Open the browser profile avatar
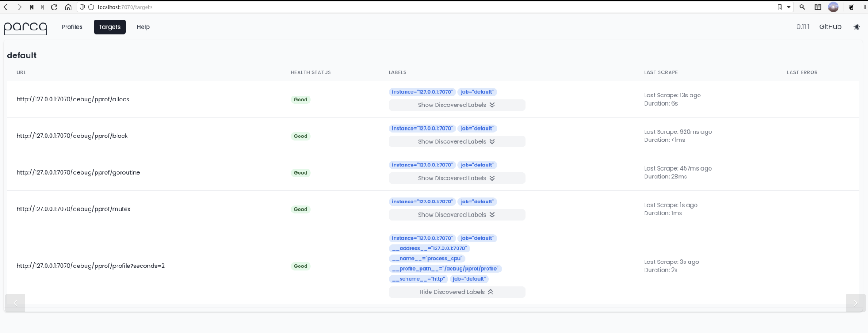Viewport: 868px width, 333px height. click(833, 7)
